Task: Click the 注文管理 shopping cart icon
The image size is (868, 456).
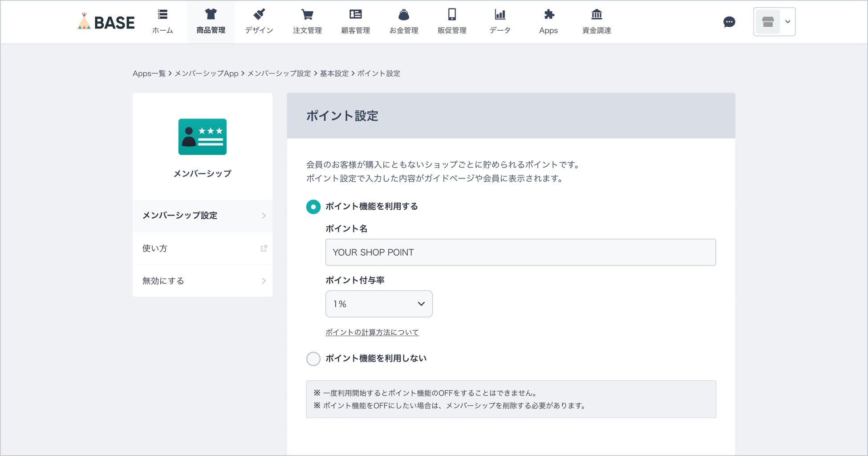Action: coord(307,15)
